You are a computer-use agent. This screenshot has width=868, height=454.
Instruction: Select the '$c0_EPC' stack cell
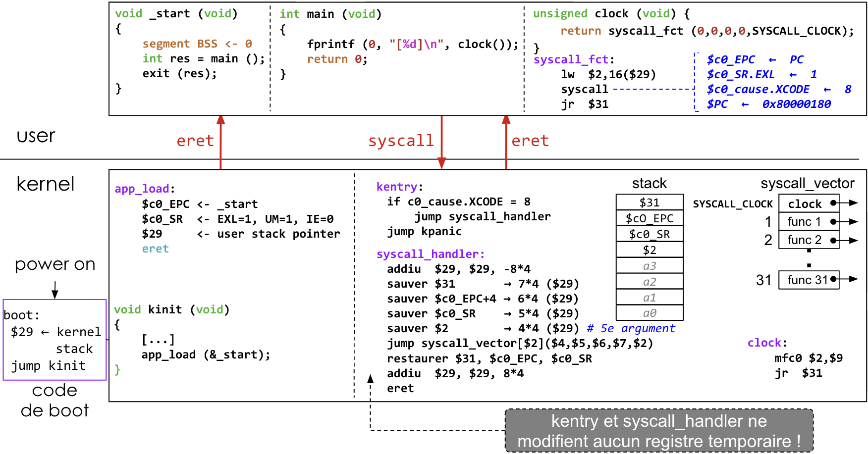point(650,218)
